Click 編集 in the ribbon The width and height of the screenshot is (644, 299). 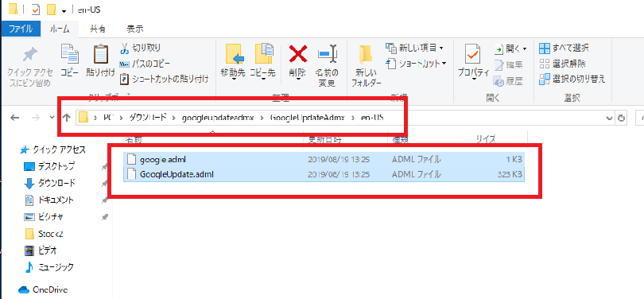(x=509, y=64)
